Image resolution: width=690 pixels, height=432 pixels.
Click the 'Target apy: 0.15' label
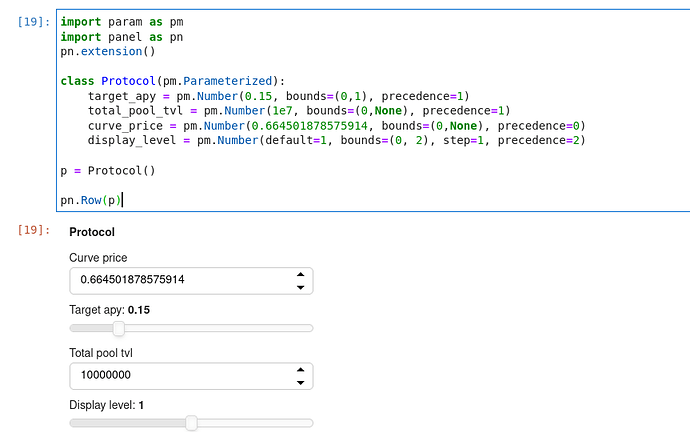(110, 310)
